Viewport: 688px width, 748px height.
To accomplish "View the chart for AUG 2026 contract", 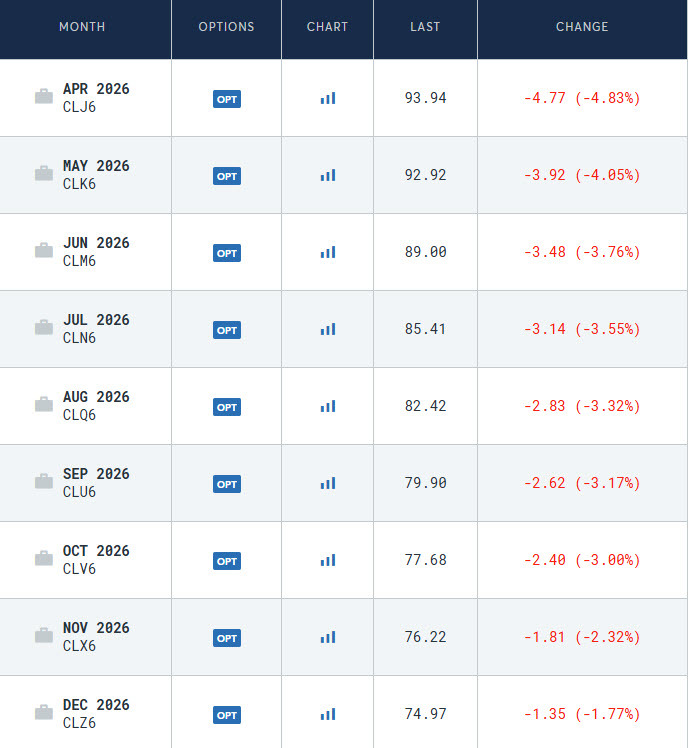I will pyautogui.click(x=328, y=406).
